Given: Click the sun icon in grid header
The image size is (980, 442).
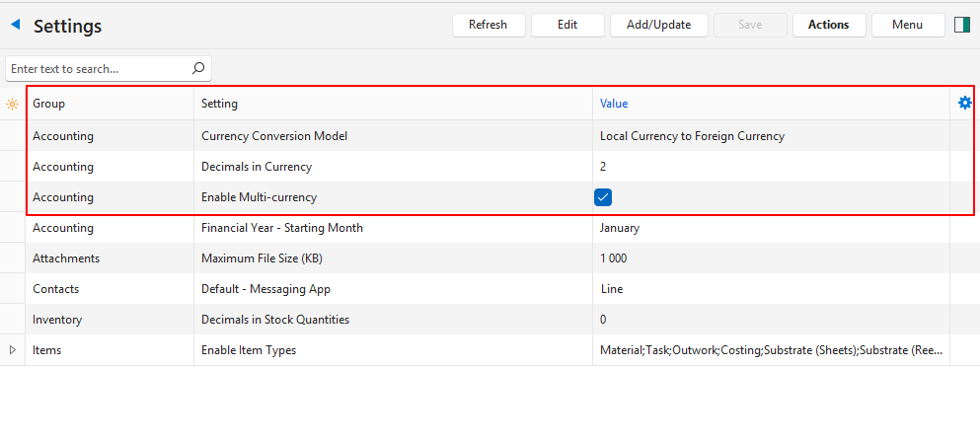Looking at the screenshot, I should pyautogui.click(x=12, y=104).
